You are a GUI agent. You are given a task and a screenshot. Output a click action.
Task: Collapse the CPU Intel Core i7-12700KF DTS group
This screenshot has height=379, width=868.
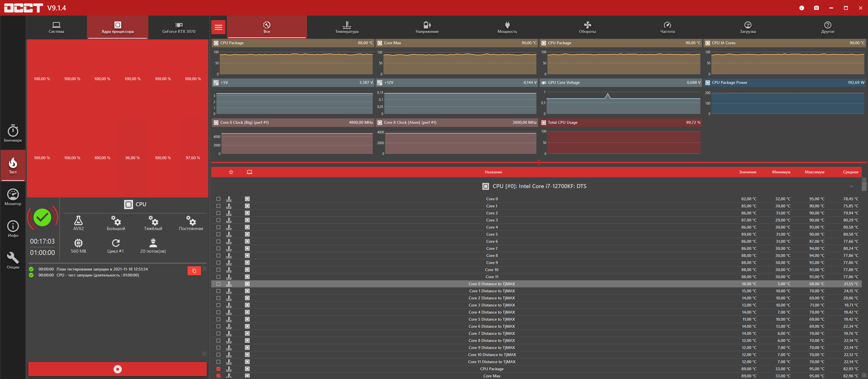(851, 186)
